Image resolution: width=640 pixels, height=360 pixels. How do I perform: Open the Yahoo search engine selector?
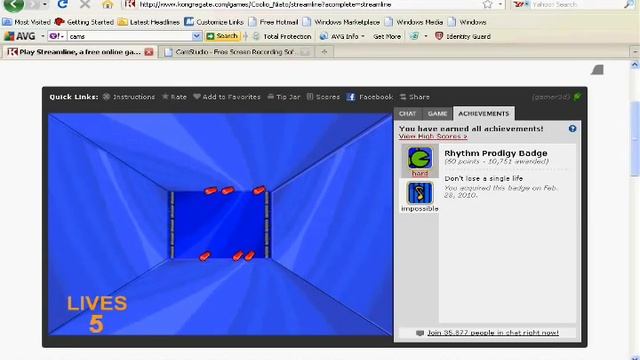(521, 4)
